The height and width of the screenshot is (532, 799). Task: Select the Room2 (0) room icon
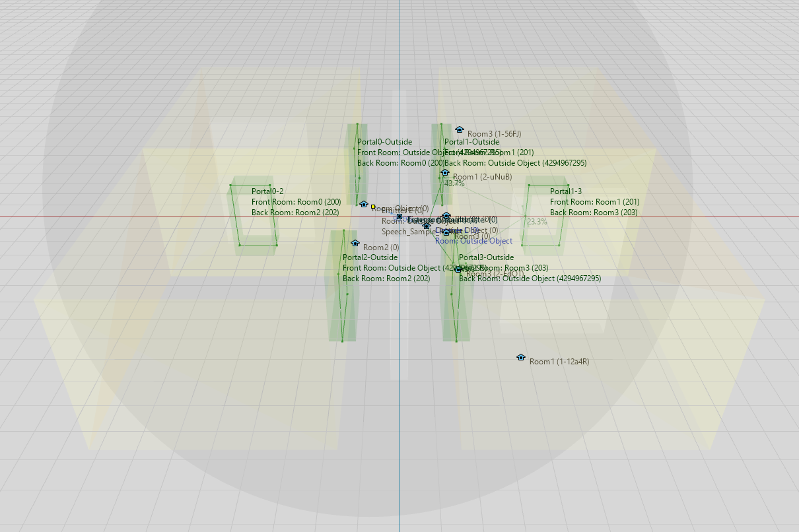click(x=355, y=244)
